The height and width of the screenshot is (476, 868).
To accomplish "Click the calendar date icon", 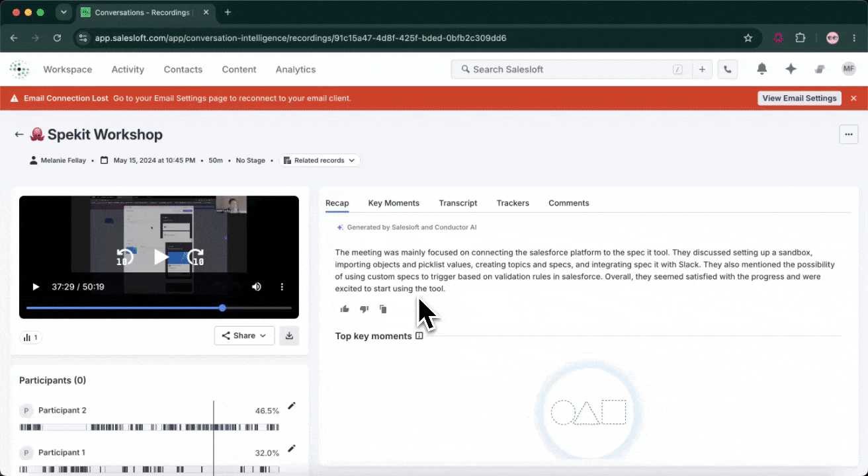I will (x=104, y=160).
